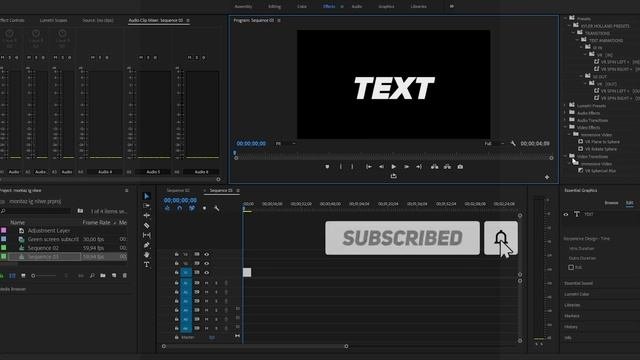640x360 pixels.
Task: Click Go to Out point button
Action: coord(419,167)
